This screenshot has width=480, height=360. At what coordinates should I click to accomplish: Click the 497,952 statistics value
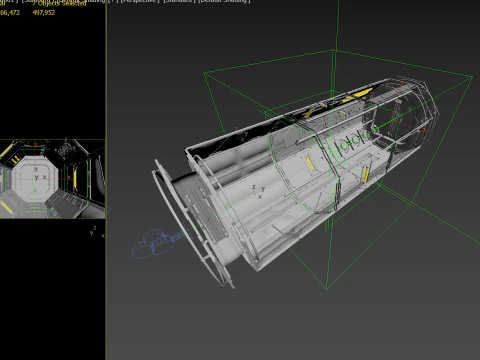[44, 13]
